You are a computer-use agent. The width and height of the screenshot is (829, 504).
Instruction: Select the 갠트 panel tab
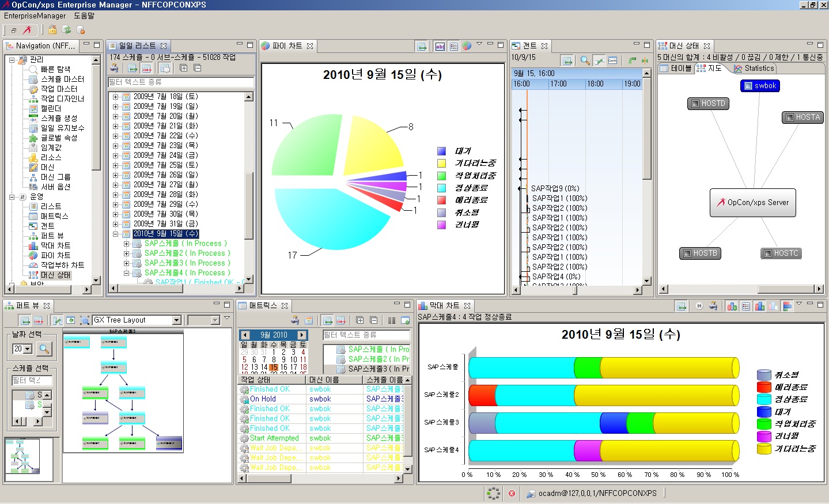(x=529, y=46)
